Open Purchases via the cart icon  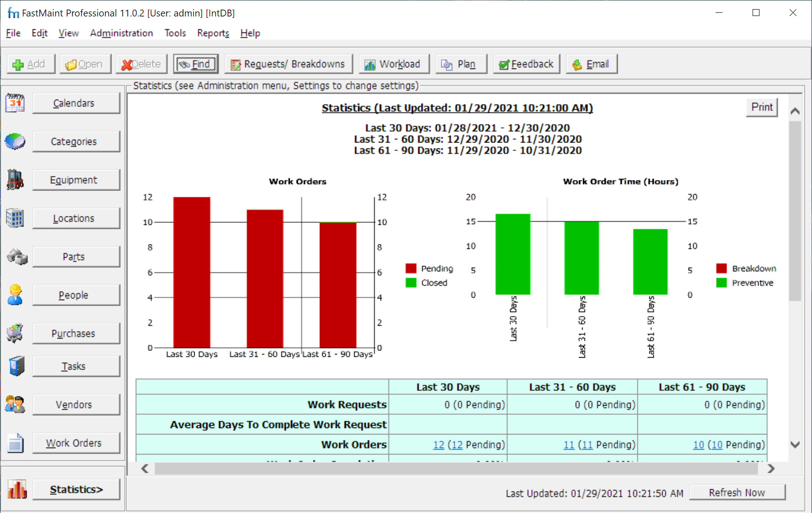tap(15, 333)
